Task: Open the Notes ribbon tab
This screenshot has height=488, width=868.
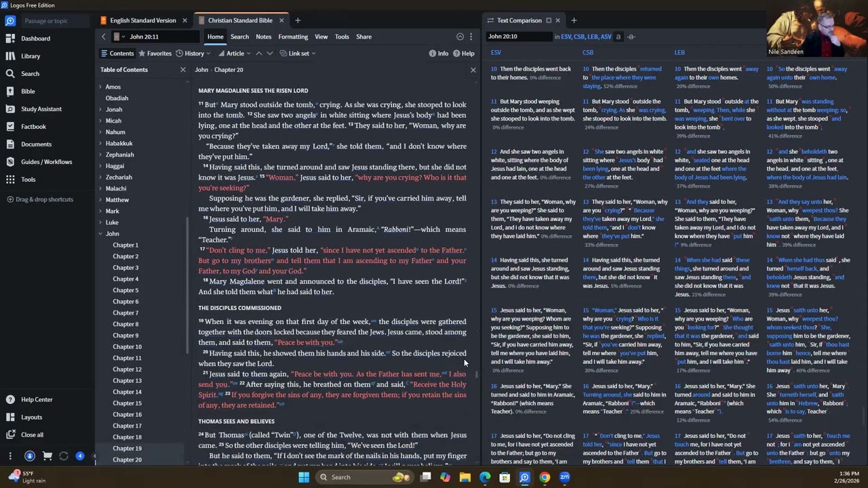Action: click(x=264, y=37)
